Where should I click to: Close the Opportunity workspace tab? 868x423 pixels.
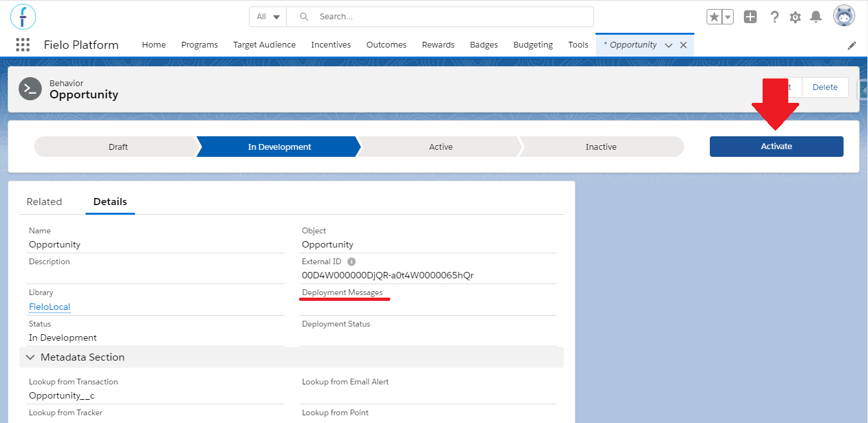coord(683,45)
